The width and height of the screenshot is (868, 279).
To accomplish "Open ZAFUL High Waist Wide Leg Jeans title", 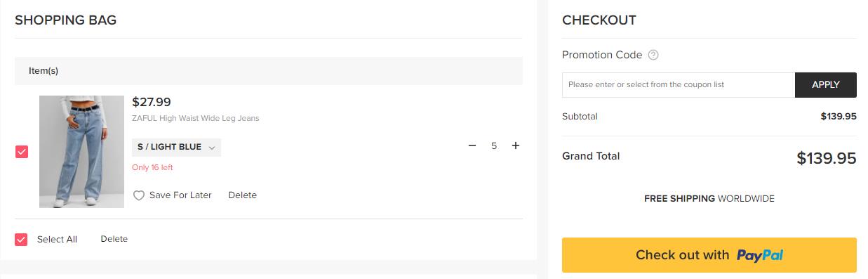I will coord(196,118).
